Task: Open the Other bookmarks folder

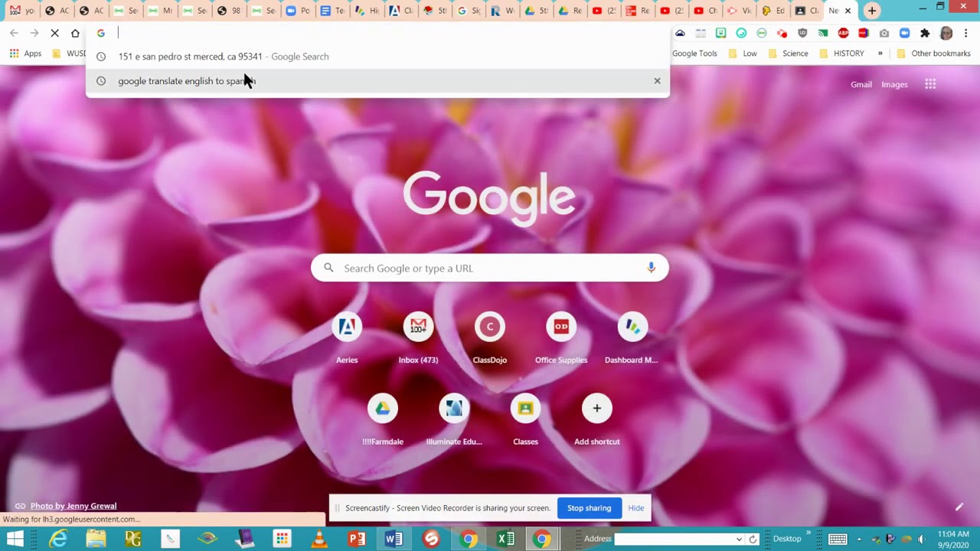Action: [933, 54]
